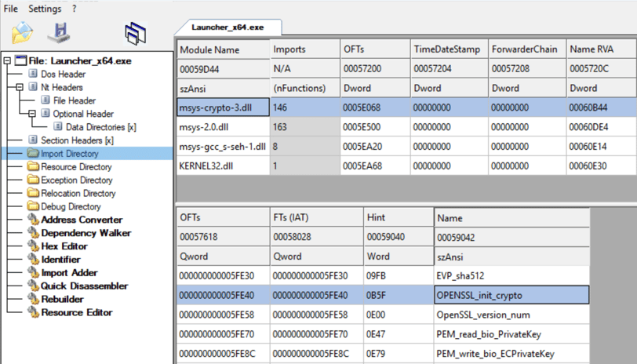Click the PEM_read_bio_PrivateKey function name

point(489,334)
